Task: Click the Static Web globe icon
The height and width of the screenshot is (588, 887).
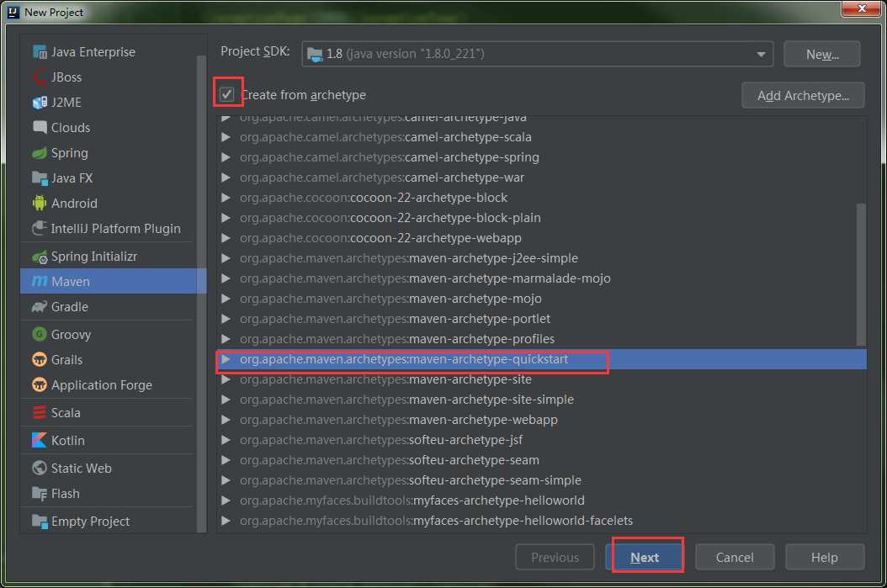Action: (x=40, y=469)
